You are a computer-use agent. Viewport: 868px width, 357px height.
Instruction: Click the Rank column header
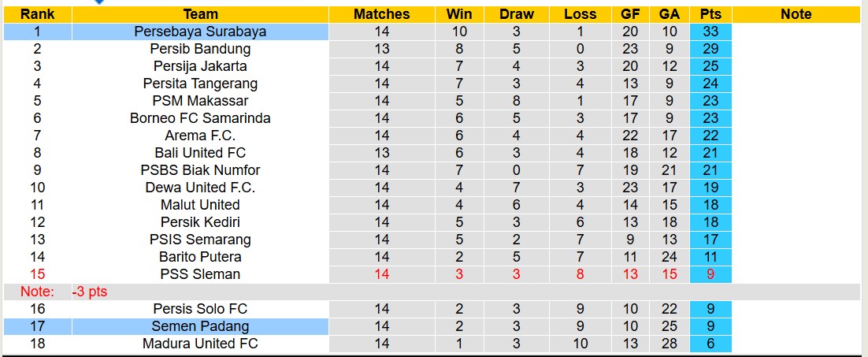(36, 14)
